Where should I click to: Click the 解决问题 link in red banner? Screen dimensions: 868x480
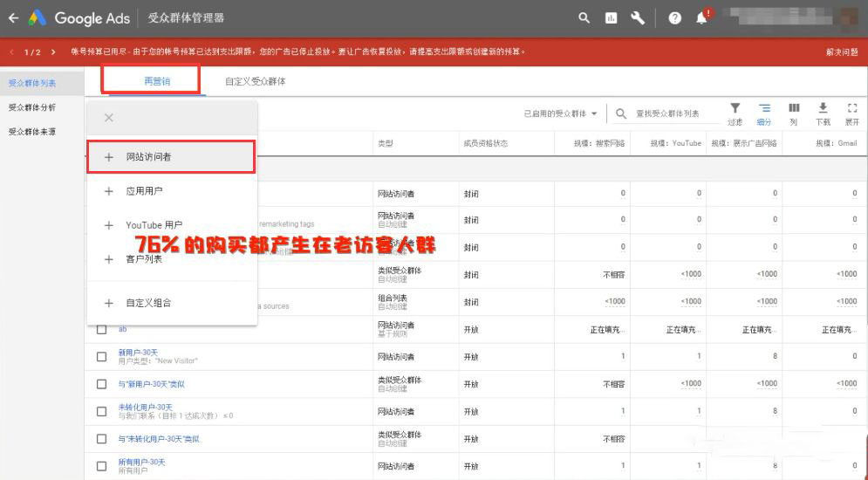coord(843,51)
